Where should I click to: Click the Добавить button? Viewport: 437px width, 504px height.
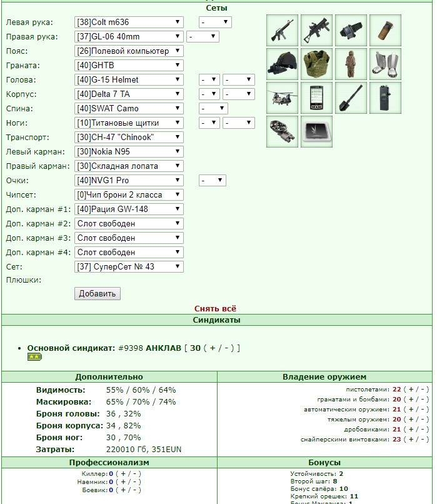98,294
